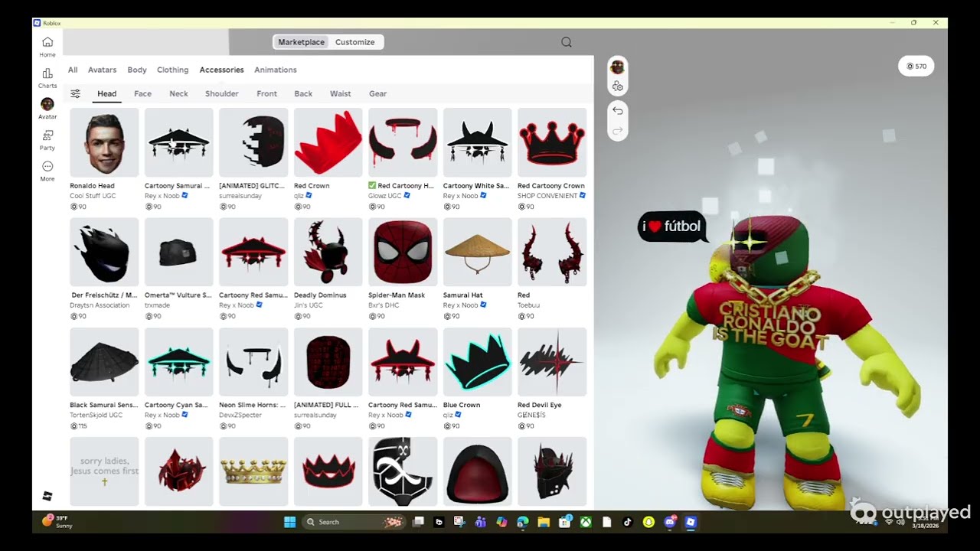980x551 pixels.
Task: Click the avatar items icon below face preview
Action: [x=617, y=86]
